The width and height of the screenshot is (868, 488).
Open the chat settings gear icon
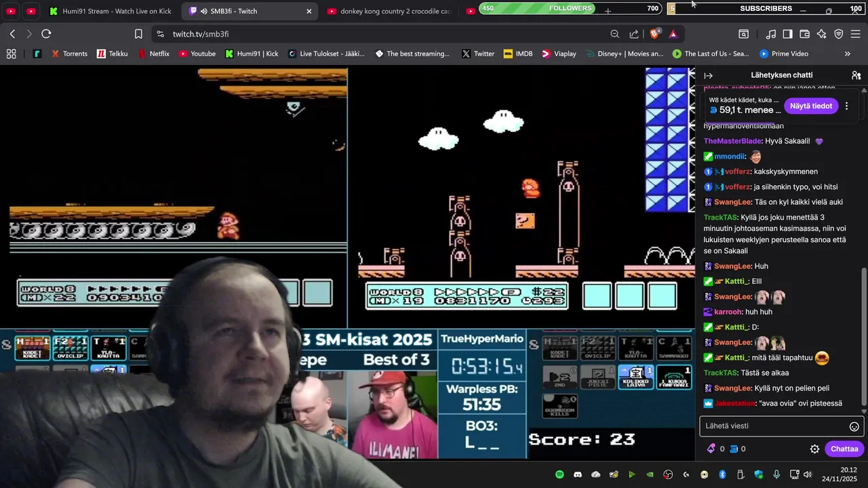click(815, 449)
